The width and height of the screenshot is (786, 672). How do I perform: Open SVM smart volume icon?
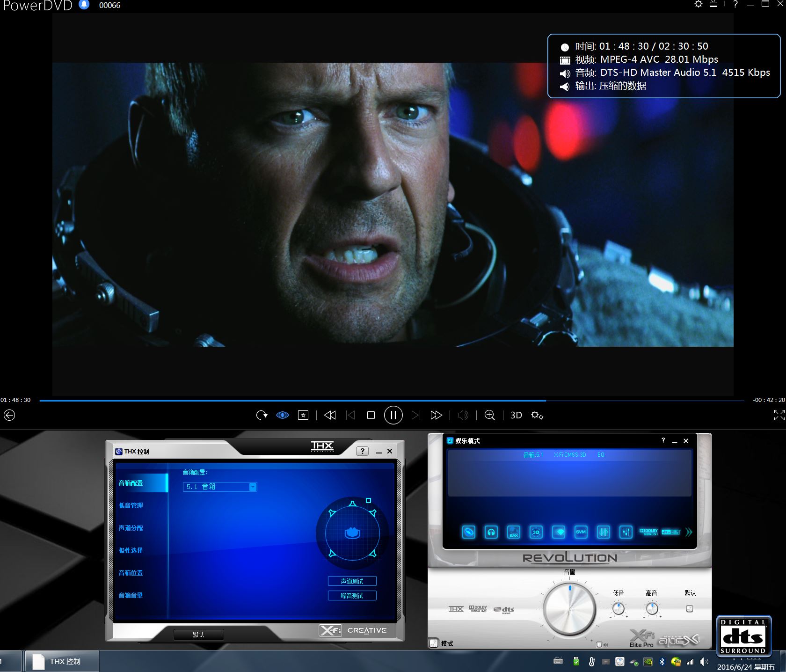click(x=581, y=532)
